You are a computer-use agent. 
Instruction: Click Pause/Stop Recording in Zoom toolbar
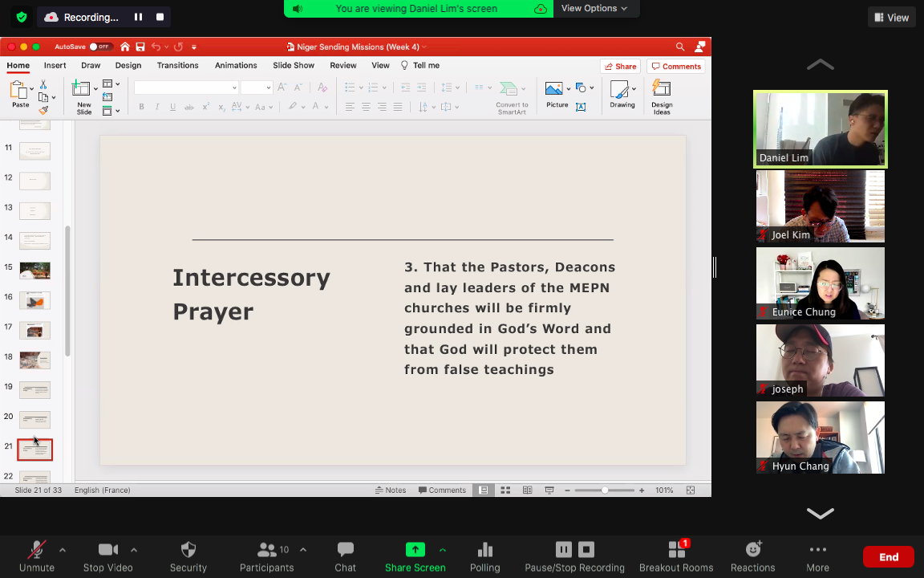coord(574,557)
